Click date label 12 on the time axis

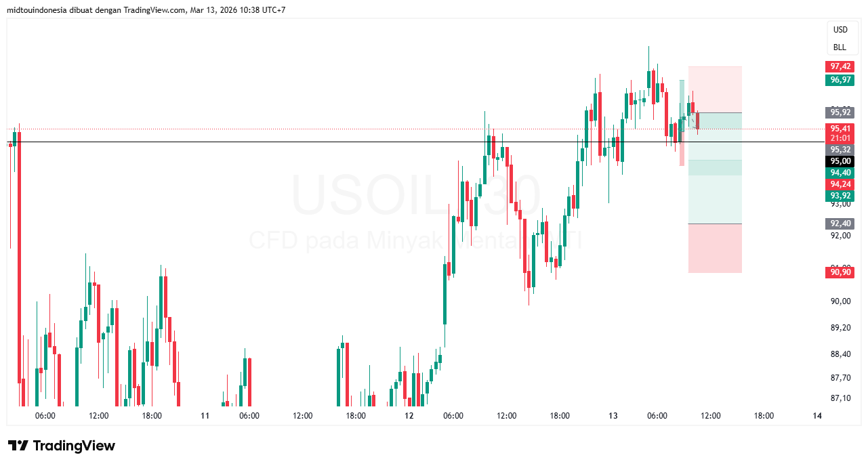point(409,416)
